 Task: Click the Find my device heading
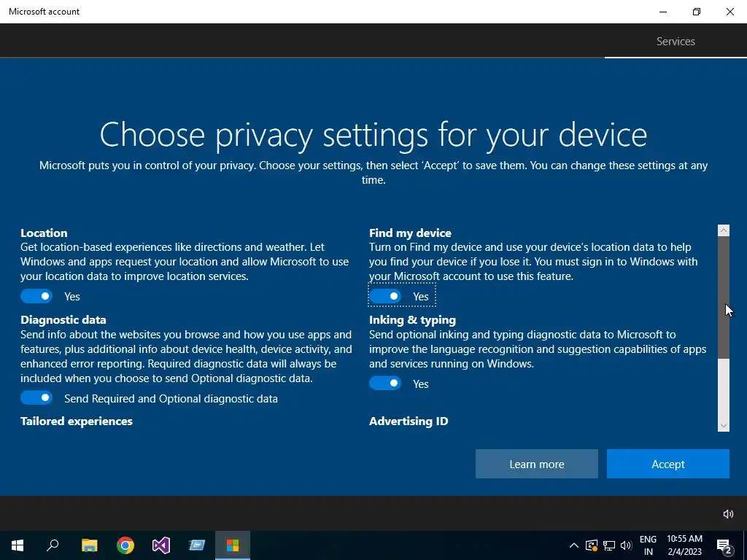410,233
